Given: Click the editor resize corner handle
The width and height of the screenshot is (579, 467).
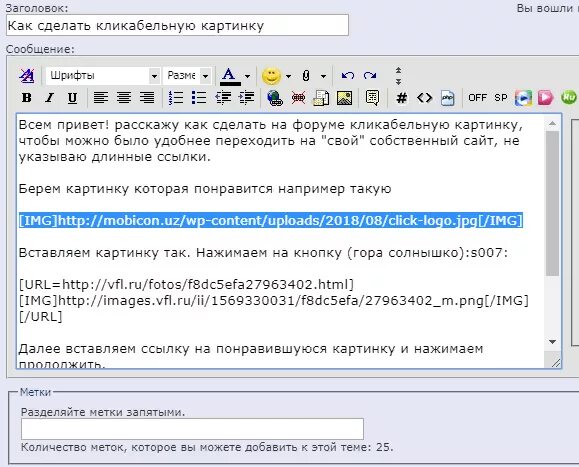Looking at the screenshot, I should coord(555,363).
